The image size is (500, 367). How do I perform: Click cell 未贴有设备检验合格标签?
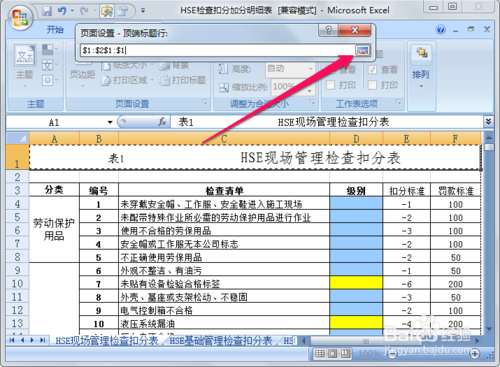pos(224,283)
